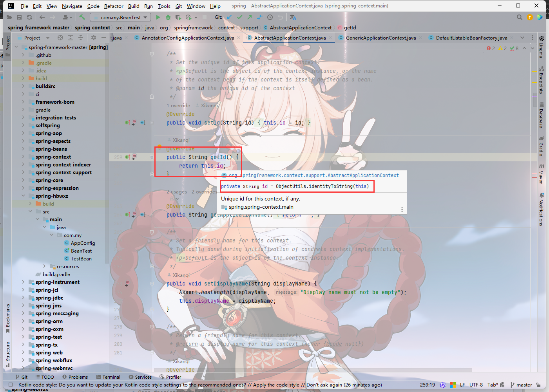Screen dimensions: 549x392
Task: Click the editor horizontal scrollbar
Action: click(x=313, y=370)
